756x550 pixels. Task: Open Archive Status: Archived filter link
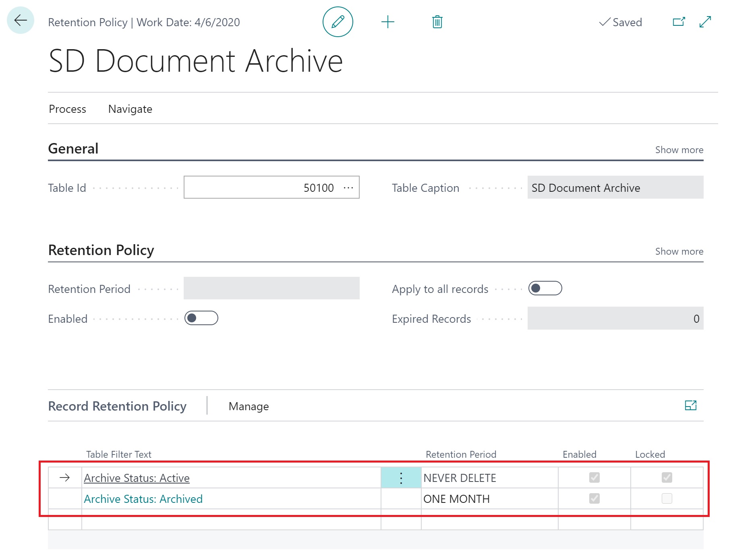[x=143, y=499]
